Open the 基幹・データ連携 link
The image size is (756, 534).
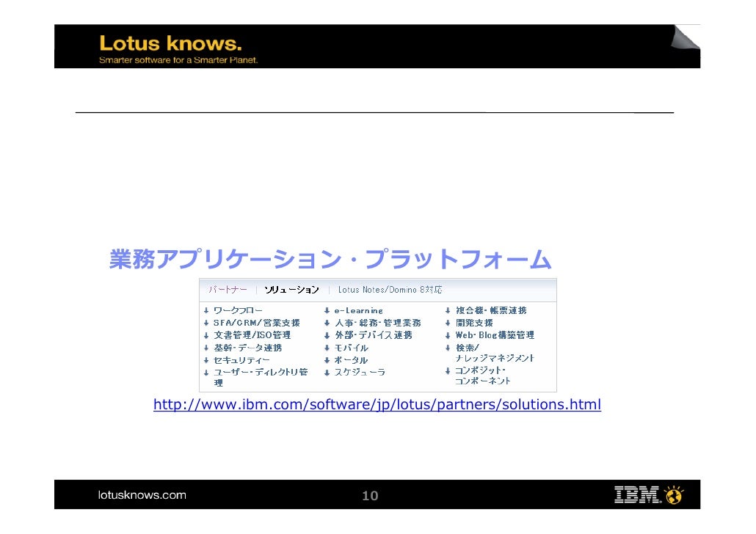pyautogui.click(x=248, y=348)
